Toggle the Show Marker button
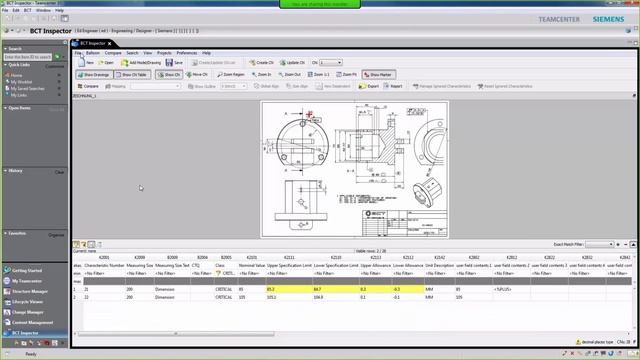Viewport: 640px width, 360px height. pyautogui.click(x=379, y=75)
